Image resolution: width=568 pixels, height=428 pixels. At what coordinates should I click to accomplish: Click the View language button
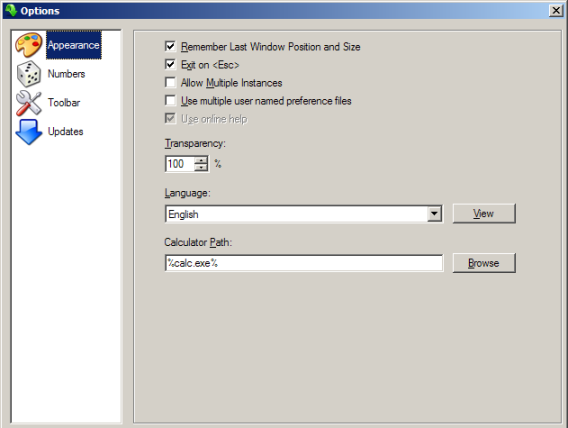484,213
